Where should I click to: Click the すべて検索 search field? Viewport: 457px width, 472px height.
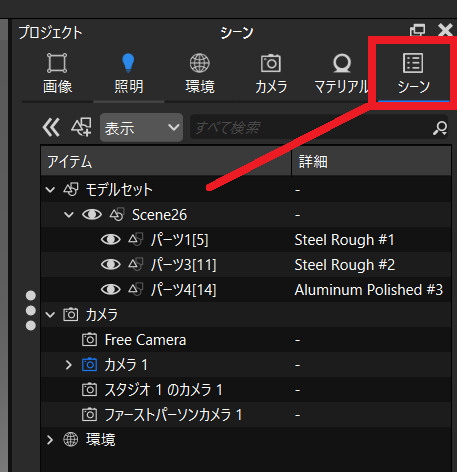coord(313,128)
